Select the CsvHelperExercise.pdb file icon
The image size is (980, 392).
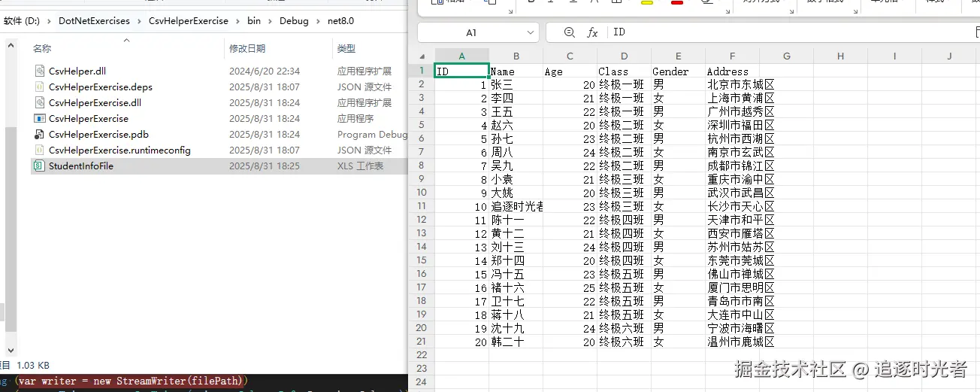tap(40, 134)
